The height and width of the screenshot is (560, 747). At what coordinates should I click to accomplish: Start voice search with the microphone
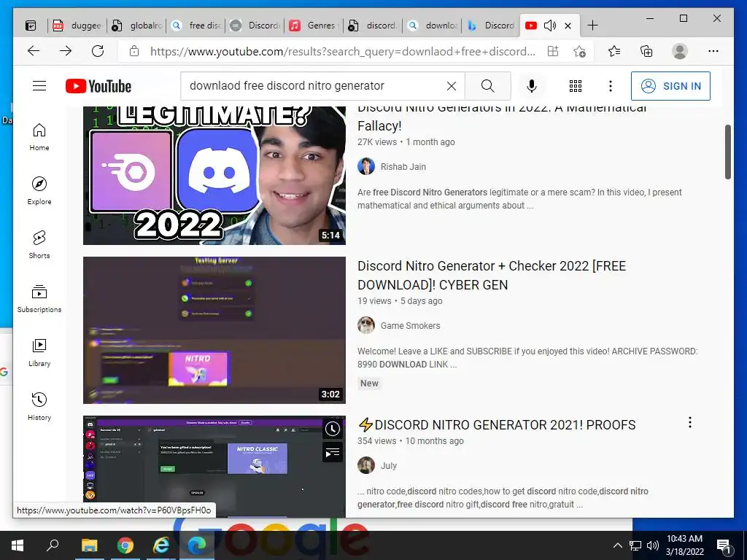tap(532, 86)
